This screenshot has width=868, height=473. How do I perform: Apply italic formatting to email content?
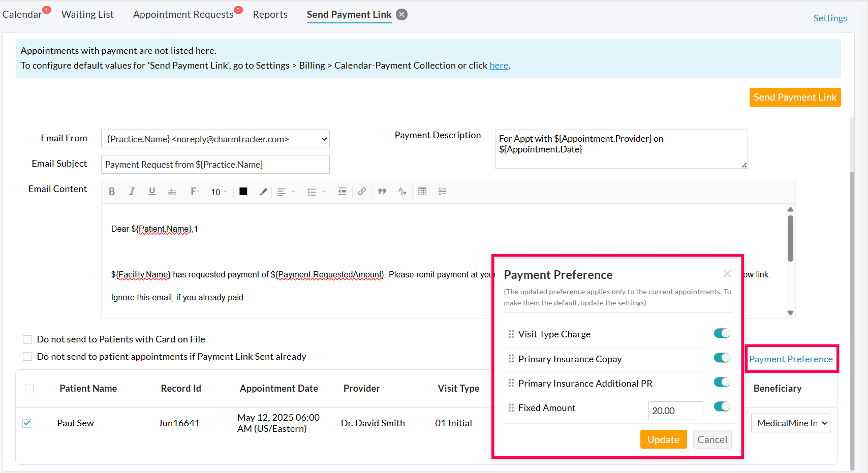(132, 192)
